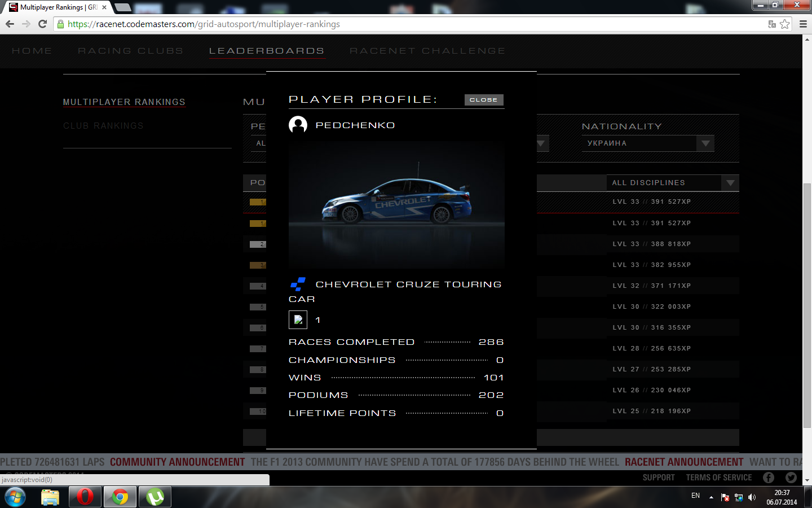Select Club Rankings in the sidebar
812x508 pixels.
pyautogui.click(x=103, y=126)
